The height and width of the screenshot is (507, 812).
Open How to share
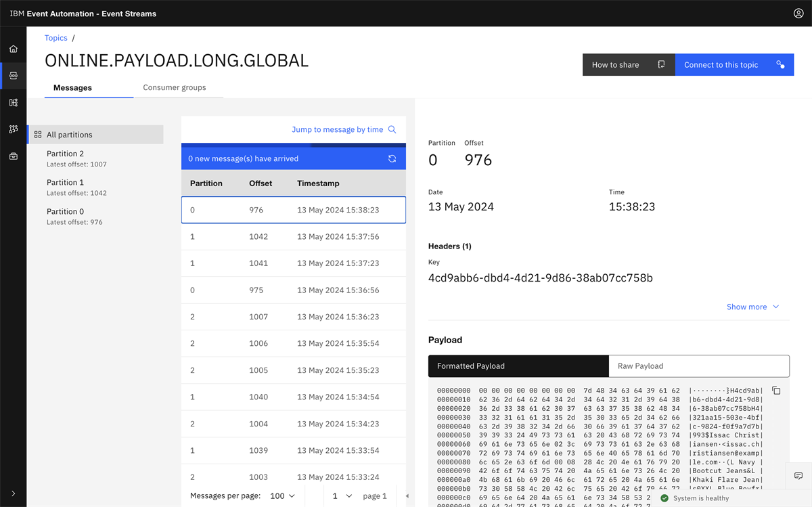point(629,65)
